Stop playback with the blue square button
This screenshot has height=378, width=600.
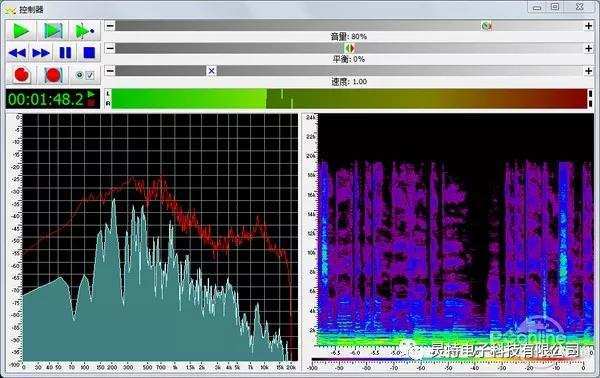pos(89,53)
